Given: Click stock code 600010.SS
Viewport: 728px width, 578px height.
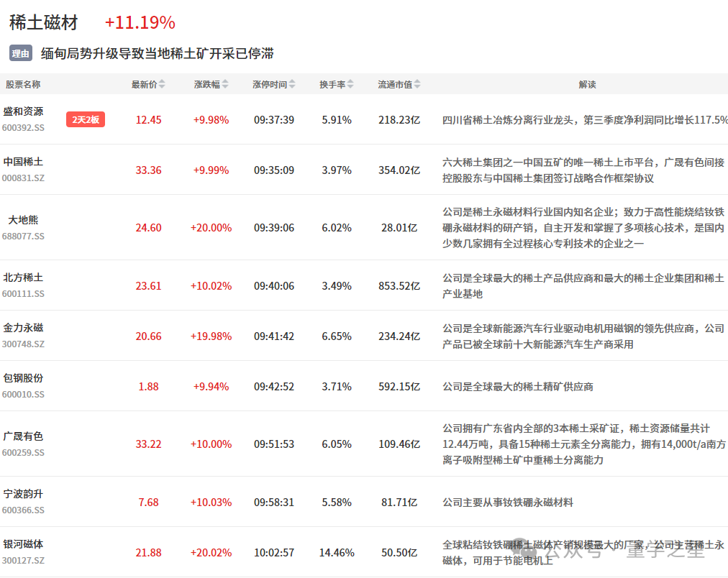Looking at the screenshot, I should (23, 394).
